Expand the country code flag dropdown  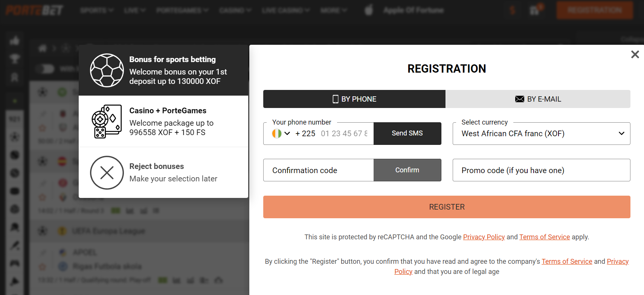point(281,133)
